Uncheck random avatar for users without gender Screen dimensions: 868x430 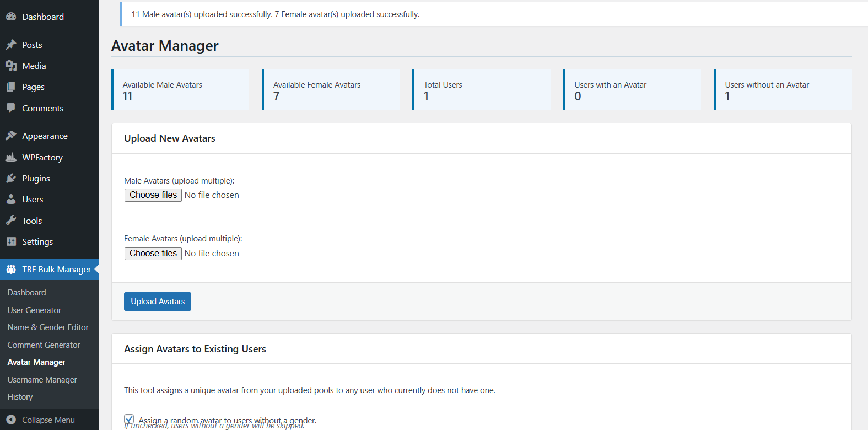pyautogui.click(x=129, y=419)
